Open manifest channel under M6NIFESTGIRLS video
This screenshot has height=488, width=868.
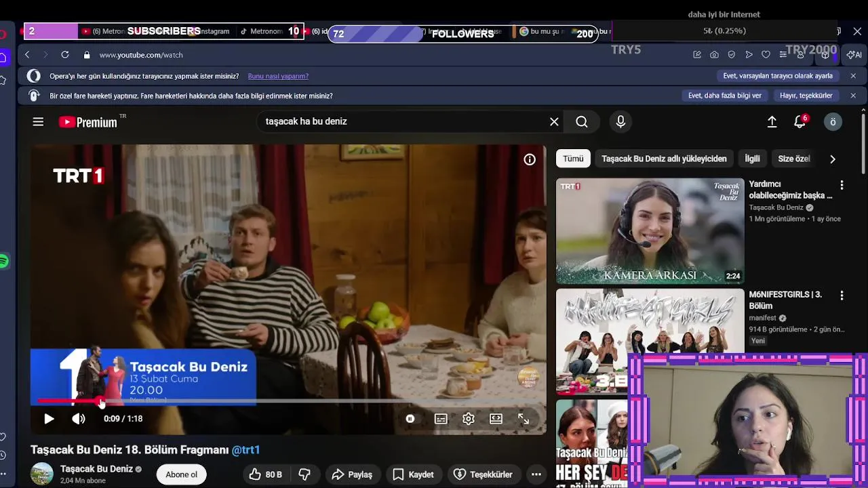[x=763, y=318]
